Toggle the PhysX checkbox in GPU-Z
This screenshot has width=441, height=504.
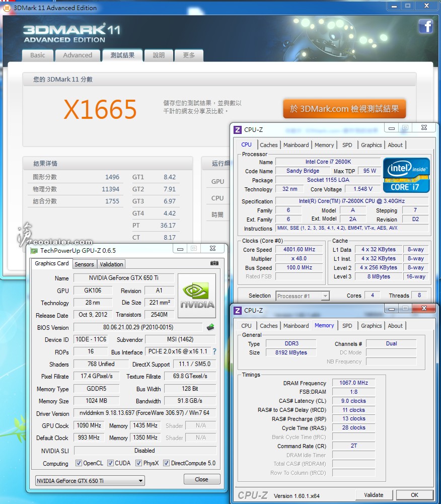coord(138,463)
